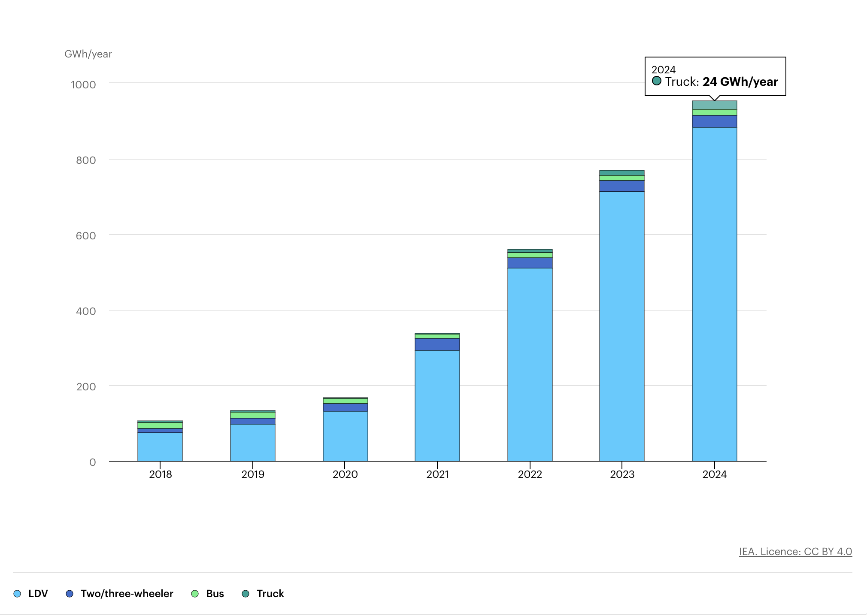Click the 2021 two/three-wheeler bar segment

point(437,344)
